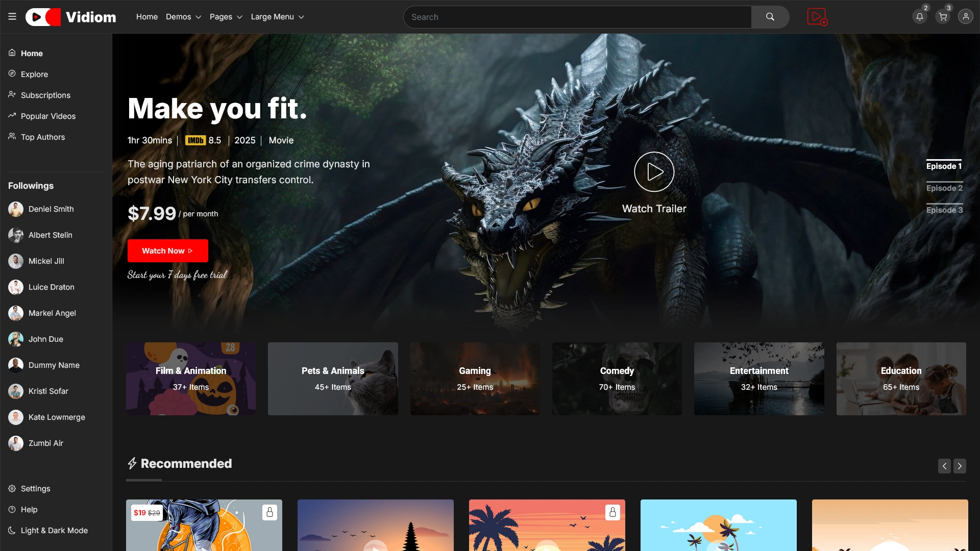
Task: Open the Comedy category card
Action: point(617,379)
